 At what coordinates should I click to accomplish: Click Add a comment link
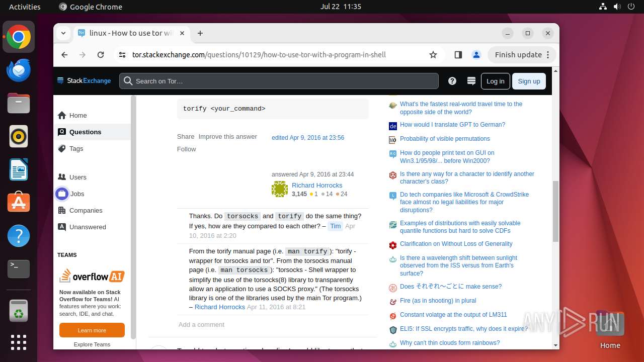201,324
